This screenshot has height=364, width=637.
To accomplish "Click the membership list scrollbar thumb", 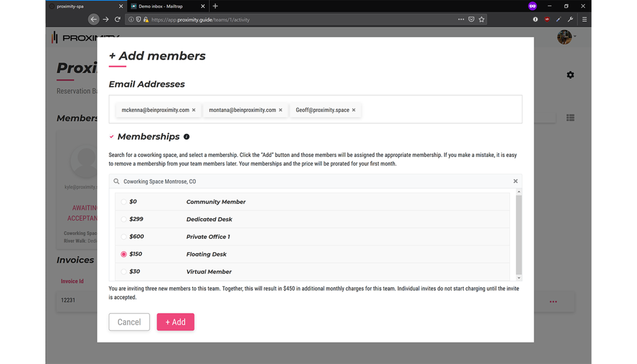I will click(x=519, y=235).
